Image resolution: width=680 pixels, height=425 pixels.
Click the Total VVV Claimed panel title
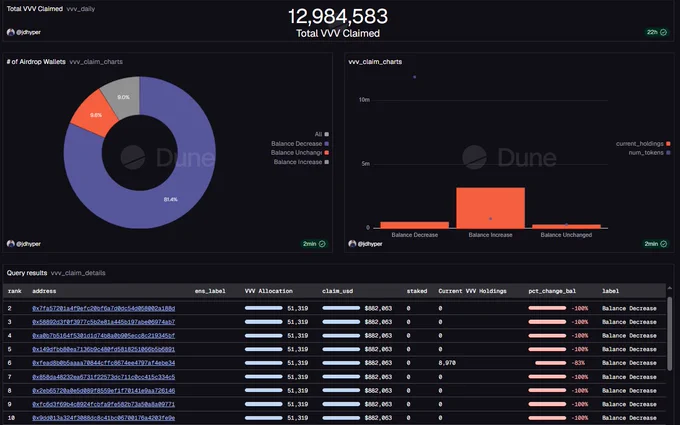pyautogui.click(x=35, y=9)
